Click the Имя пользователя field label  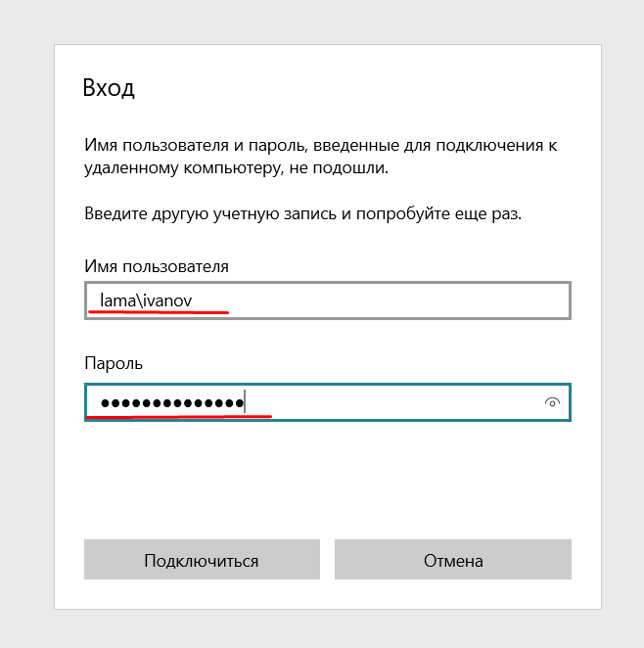pos(157,266)
